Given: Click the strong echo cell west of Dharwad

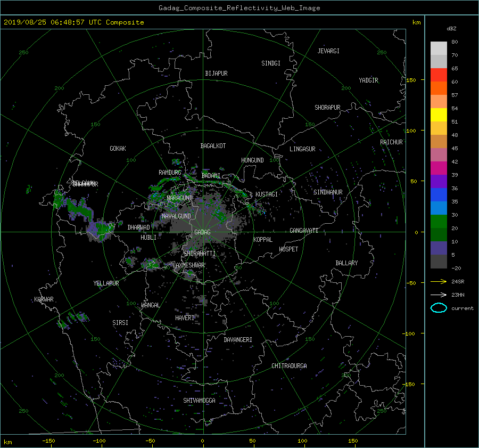Looking at the screenshot, I should tap(101, 230).
